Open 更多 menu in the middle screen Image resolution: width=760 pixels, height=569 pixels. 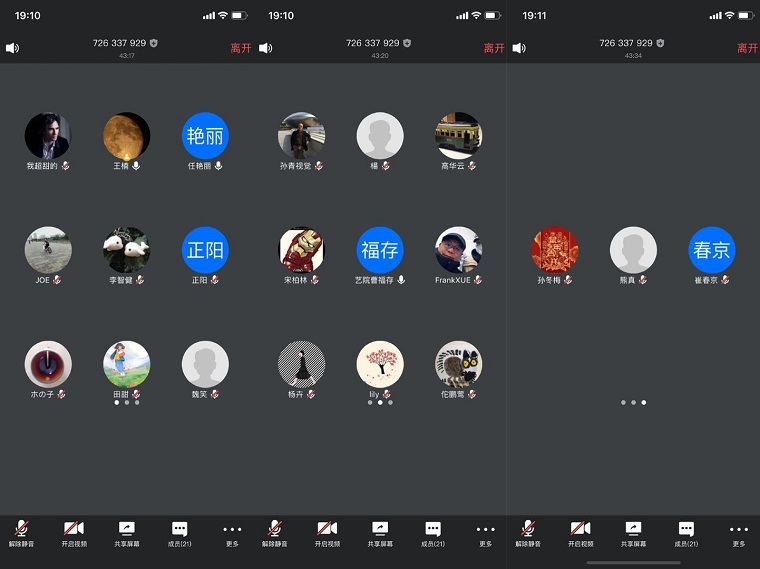click(x=485, y=531)
